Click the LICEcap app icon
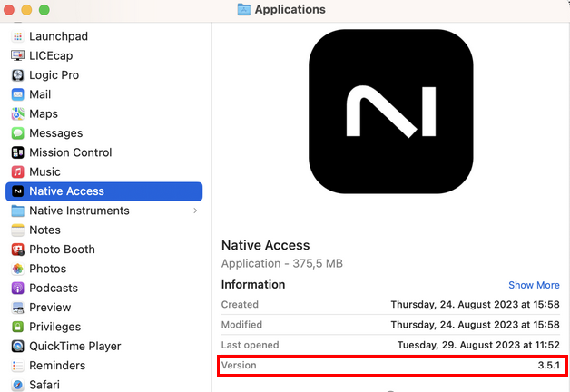570x392 pixels. point(17,55)
